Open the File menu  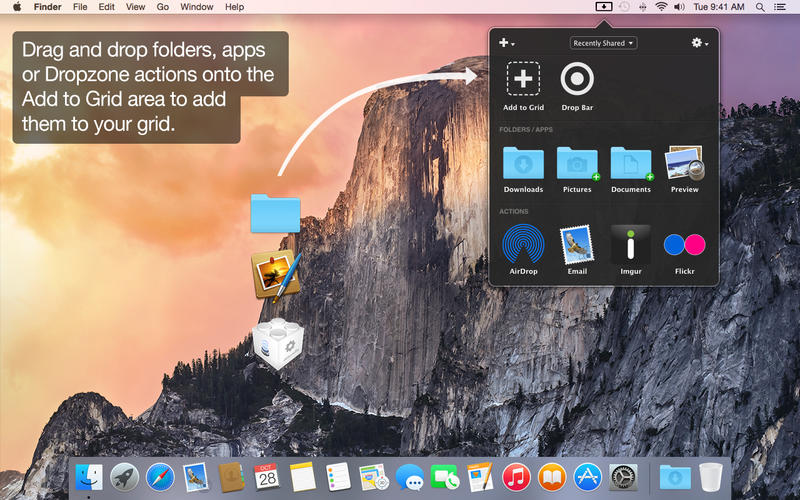[80, 7]
